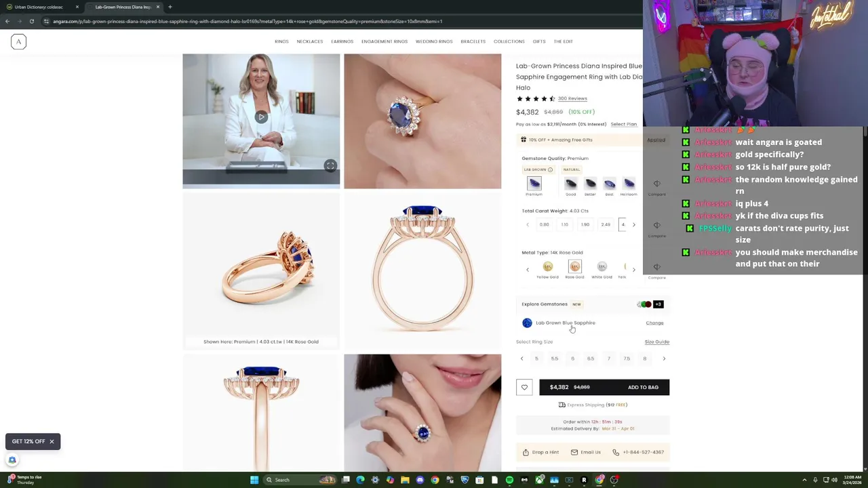Open Wedding Rings menu
868x488 pixels.
pyautogui.click(x=434, y=41)
